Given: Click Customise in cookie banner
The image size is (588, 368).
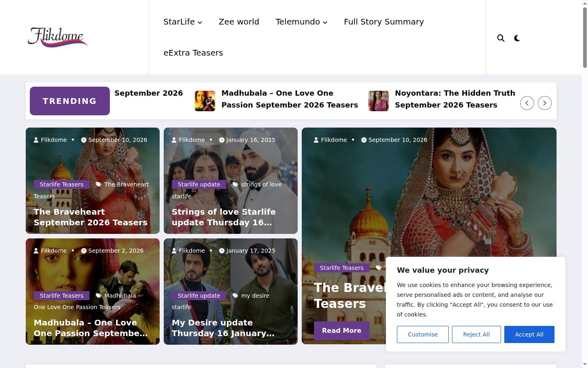Looking at the screenshot, I should pyautogui.click(x=423, y=334).
